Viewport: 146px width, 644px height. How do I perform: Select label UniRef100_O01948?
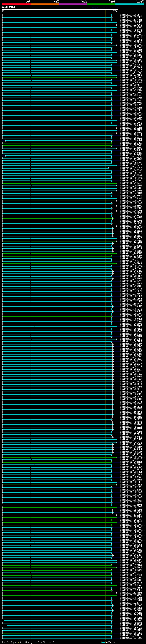pyautogui.click(x=131, y=100)
